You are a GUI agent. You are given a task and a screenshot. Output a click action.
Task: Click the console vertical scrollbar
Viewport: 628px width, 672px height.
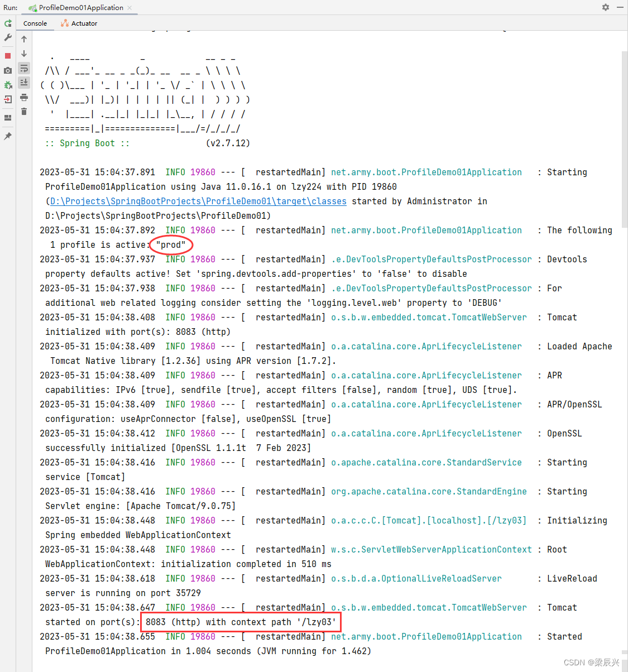coord(624,140)
